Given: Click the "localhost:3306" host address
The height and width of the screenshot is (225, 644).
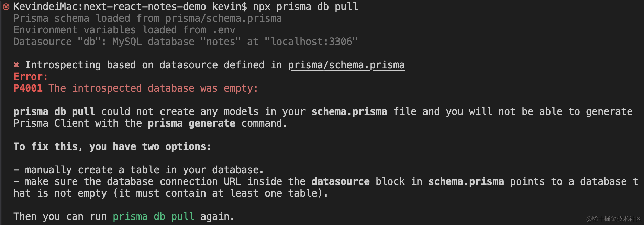Looking at the screenshot, I should point(311,42).
